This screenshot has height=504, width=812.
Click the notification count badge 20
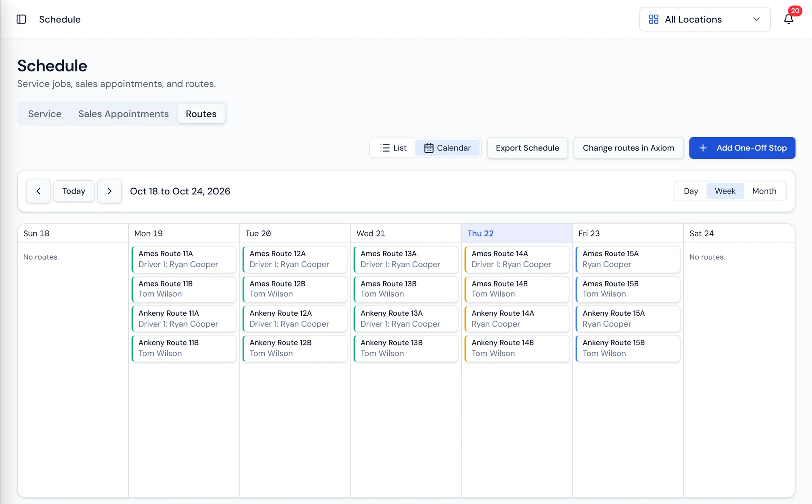[795, 11]
